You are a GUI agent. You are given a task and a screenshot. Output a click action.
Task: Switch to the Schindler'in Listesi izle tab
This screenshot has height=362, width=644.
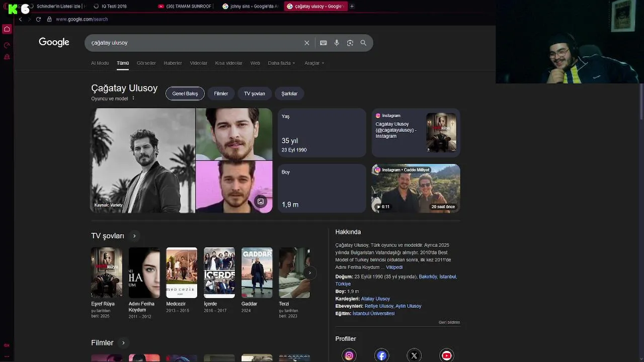[x=58, y=6]
